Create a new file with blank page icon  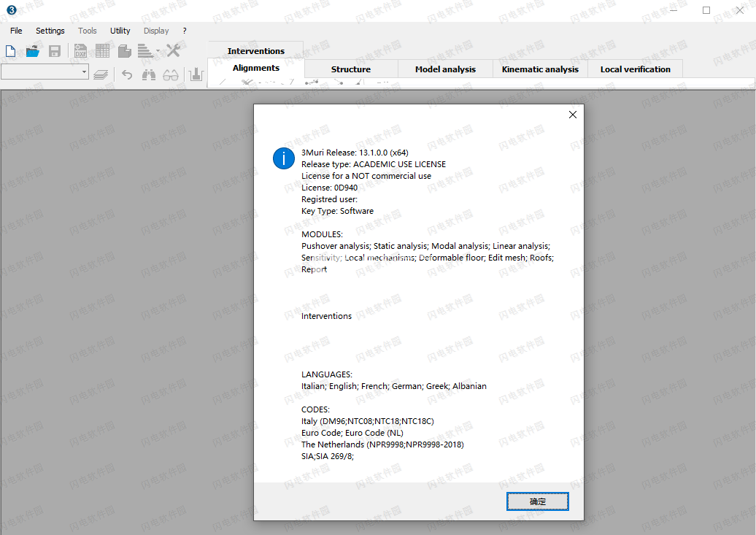click(11, 50)
